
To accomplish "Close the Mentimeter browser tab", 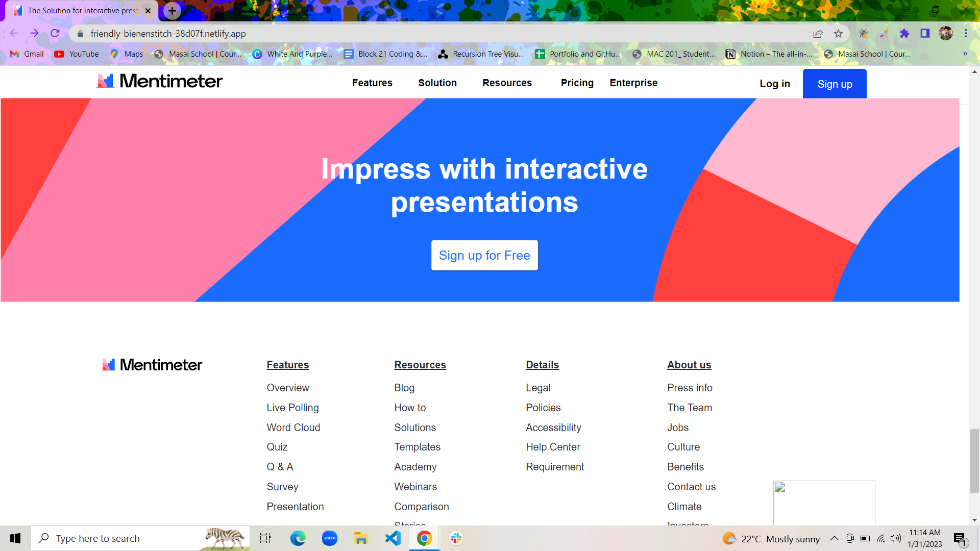I will point(148,11).
